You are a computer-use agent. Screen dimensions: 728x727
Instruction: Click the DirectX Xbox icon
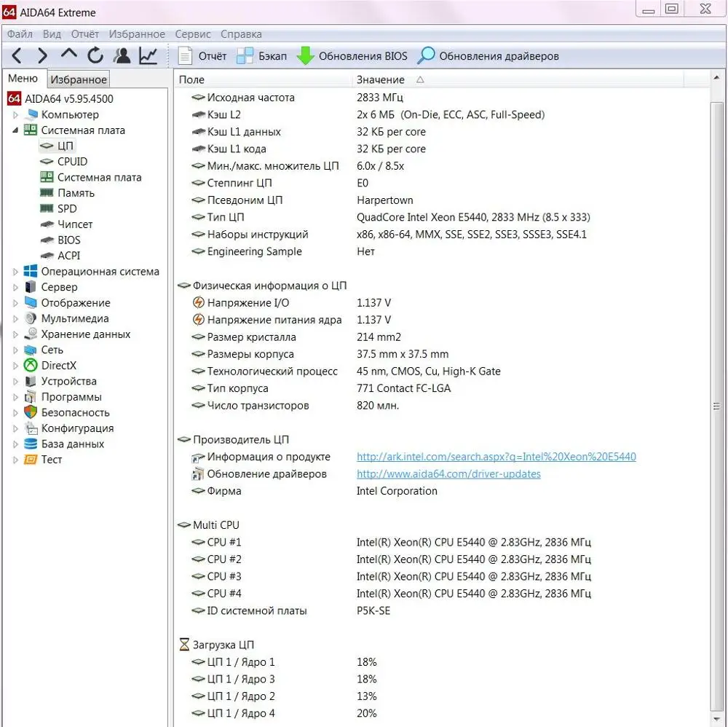tap(31, 366)
